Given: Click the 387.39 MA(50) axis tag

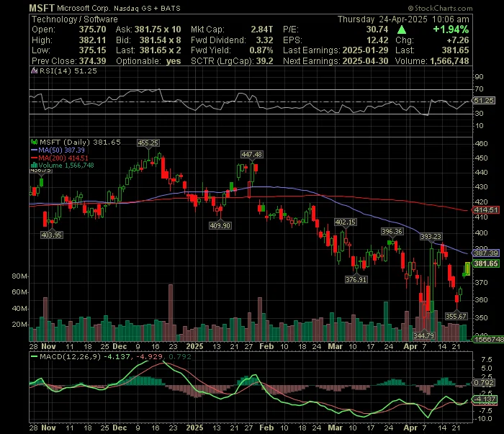Looking at the screenshot, I should click(486, 253).
